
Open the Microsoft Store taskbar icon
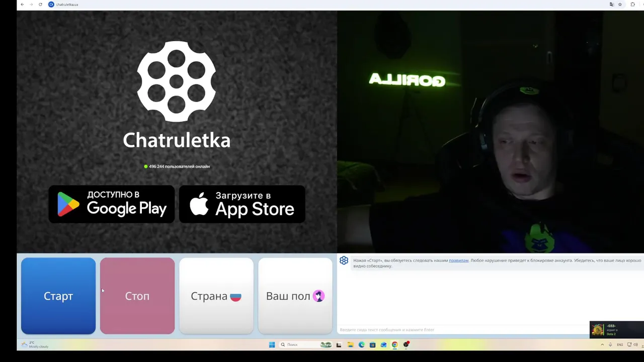point(372,344)
